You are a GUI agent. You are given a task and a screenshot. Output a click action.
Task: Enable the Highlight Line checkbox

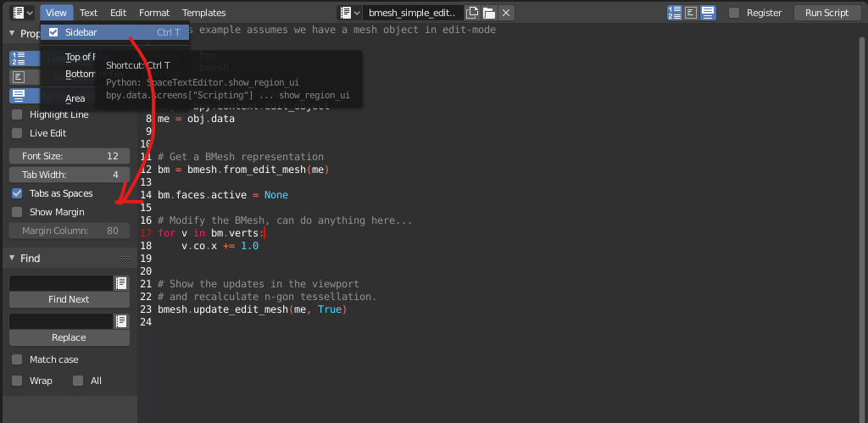pyautogui.click(x=17, y=114)
